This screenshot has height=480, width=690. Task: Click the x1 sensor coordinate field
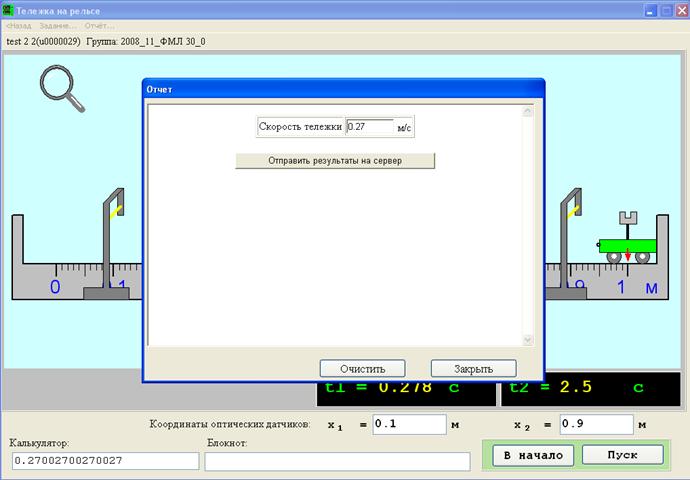(x=409, y=424)
